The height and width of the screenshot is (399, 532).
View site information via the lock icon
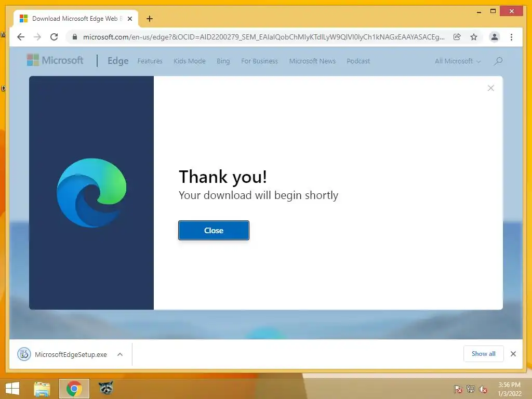75,37
